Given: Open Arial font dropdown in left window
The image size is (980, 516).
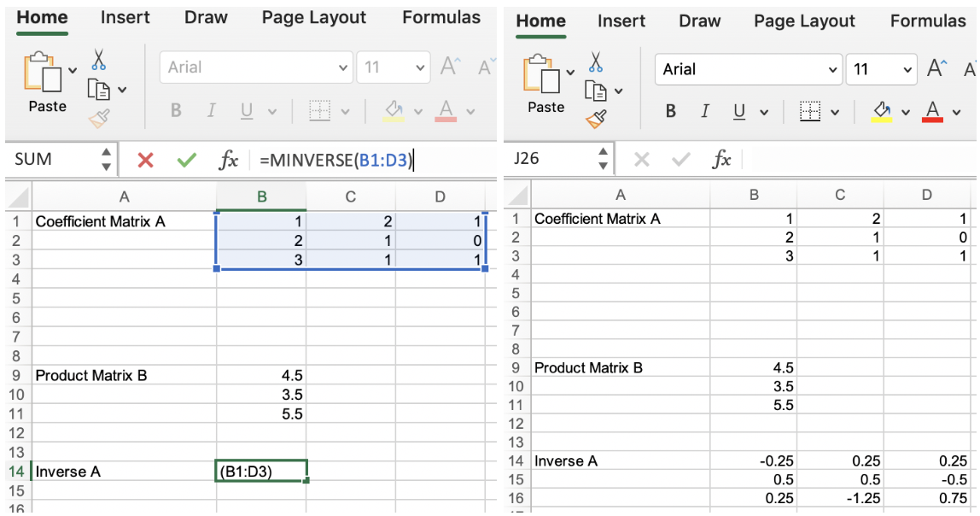Looking at the screenshot, I should point(342,67).
